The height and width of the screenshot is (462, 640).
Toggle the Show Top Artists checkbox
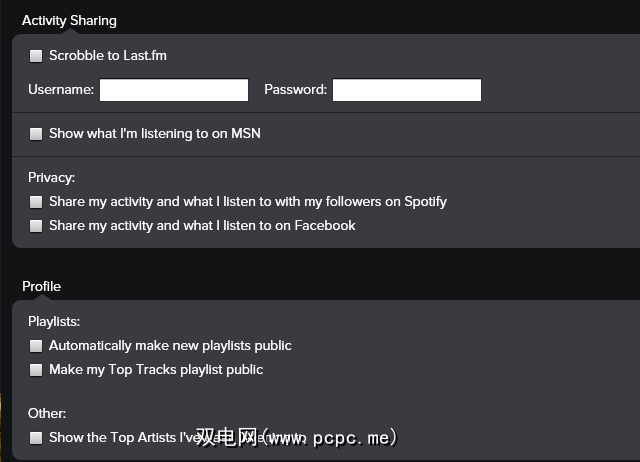(36, 437)
